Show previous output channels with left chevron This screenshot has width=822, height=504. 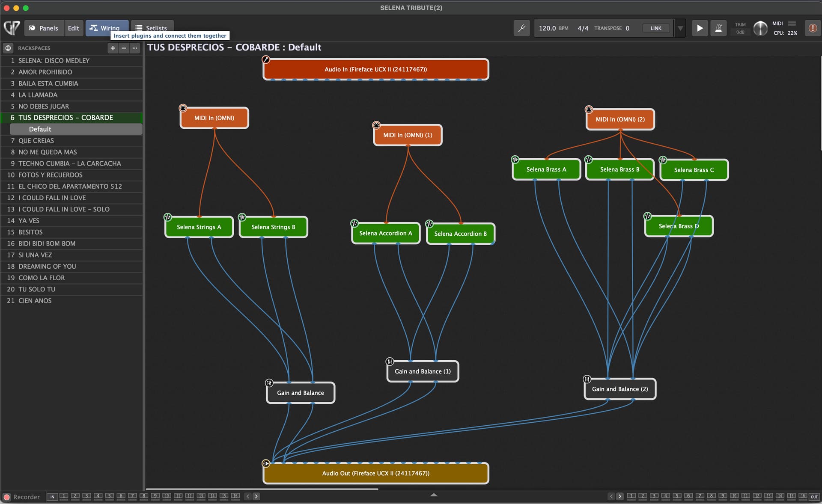tap(611, 496)
